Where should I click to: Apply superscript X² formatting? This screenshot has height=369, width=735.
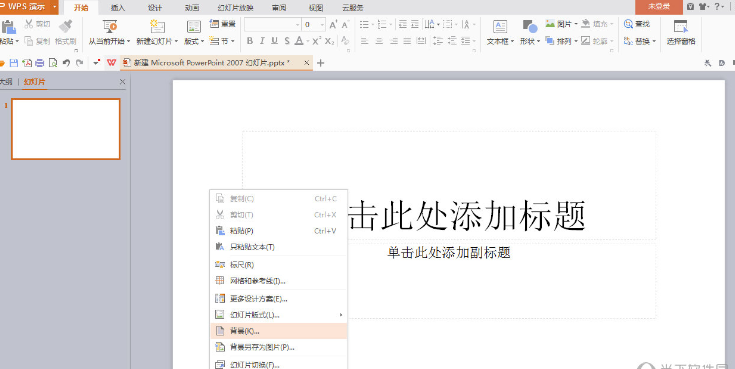317,41
